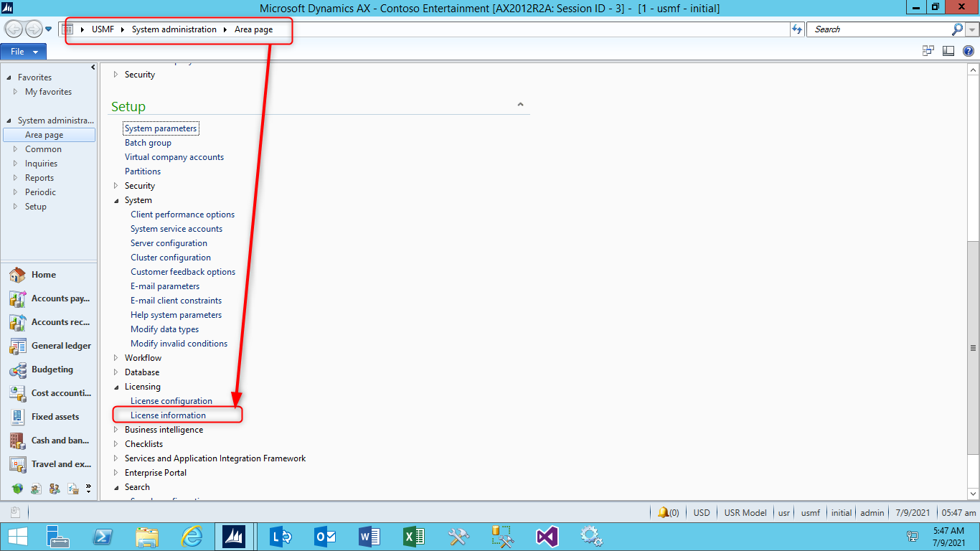This screenshot has width=980, height=551.
Task: Open the Server configuration link
Action: pyautogui.click(x=169, y=243)
